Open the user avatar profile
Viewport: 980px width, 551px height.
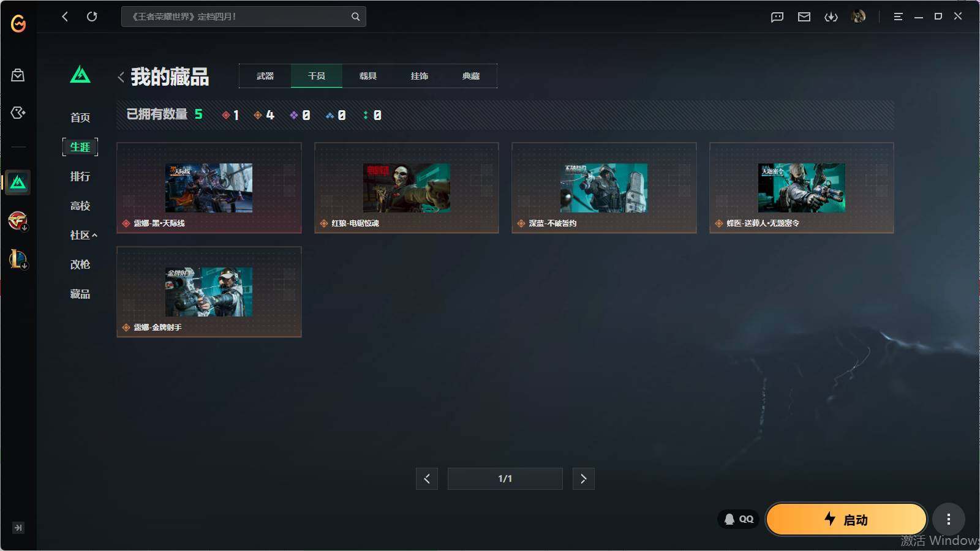pyautogui.click(x=858, y=17)
